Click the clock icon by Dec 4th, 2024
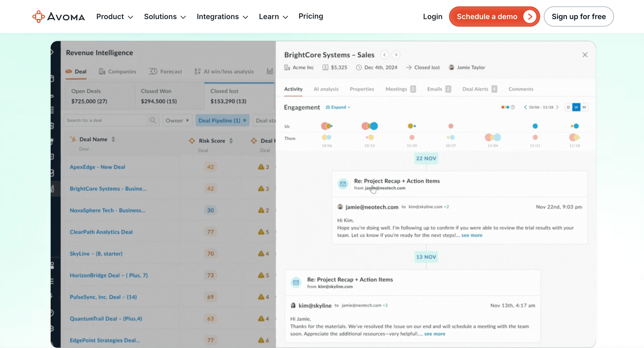Image resolution: width=644 pixels, height=348 pixels. pyautogui.click(x=359, y=68)
